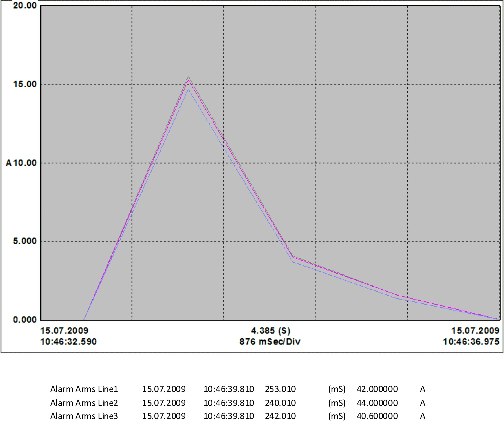Viewport: 504px width, 432px height.
Task: Click the 44.000000 current value
Action: pos(377,403)
